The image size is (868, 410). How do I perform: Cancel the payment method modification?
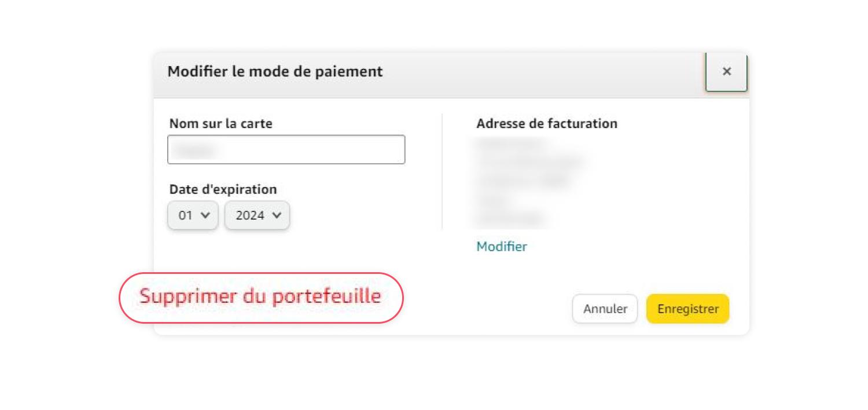(605, 309)
